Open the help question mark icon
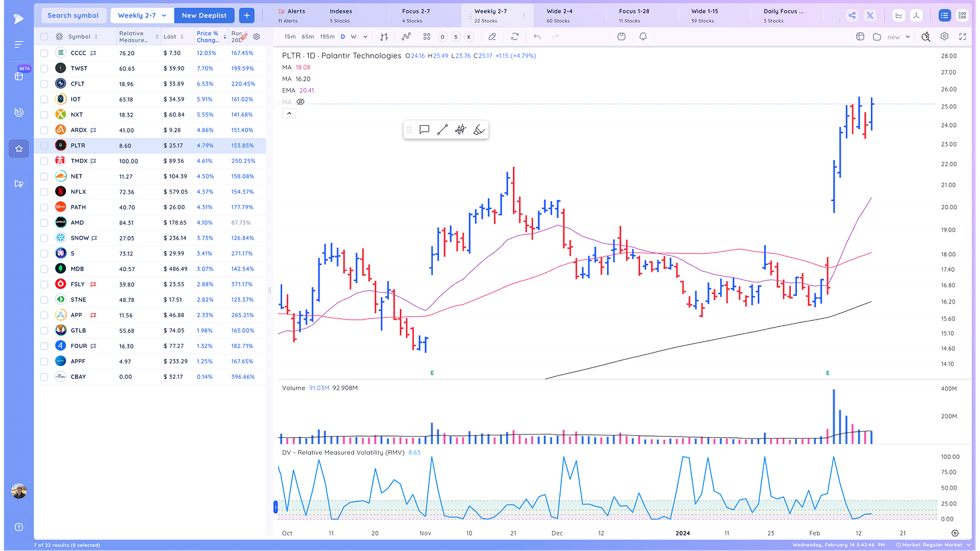Screen dimensions: 980x551 pyautogui.click(x=19, y=527)
